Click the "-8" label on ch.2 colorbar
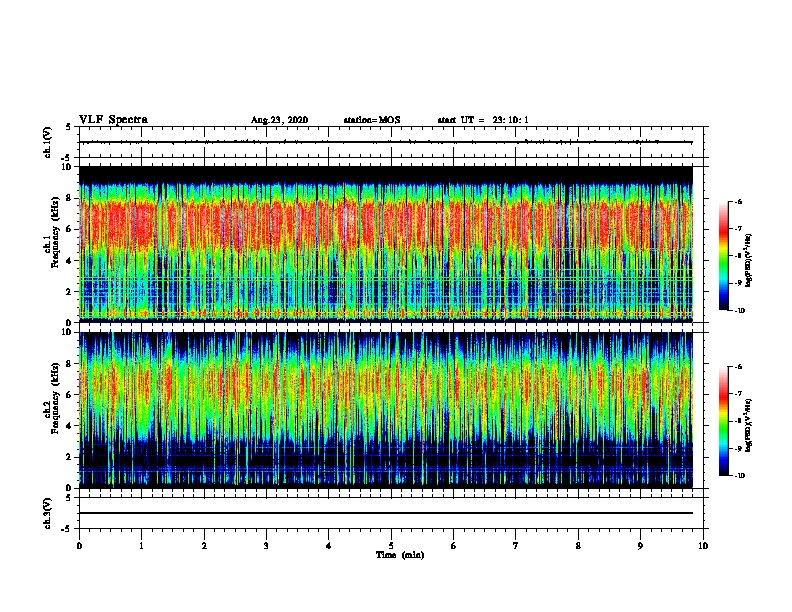The width and height of the screenshot is (792, 612). pyautogui.click(x=738, y=421)
